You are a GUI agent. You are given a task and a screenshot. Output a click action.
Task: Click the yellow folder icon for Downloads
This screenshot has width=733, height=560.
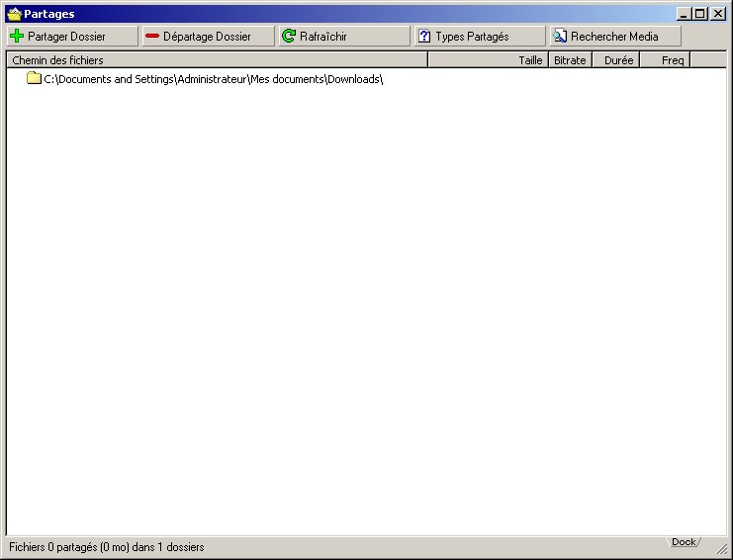34,79
